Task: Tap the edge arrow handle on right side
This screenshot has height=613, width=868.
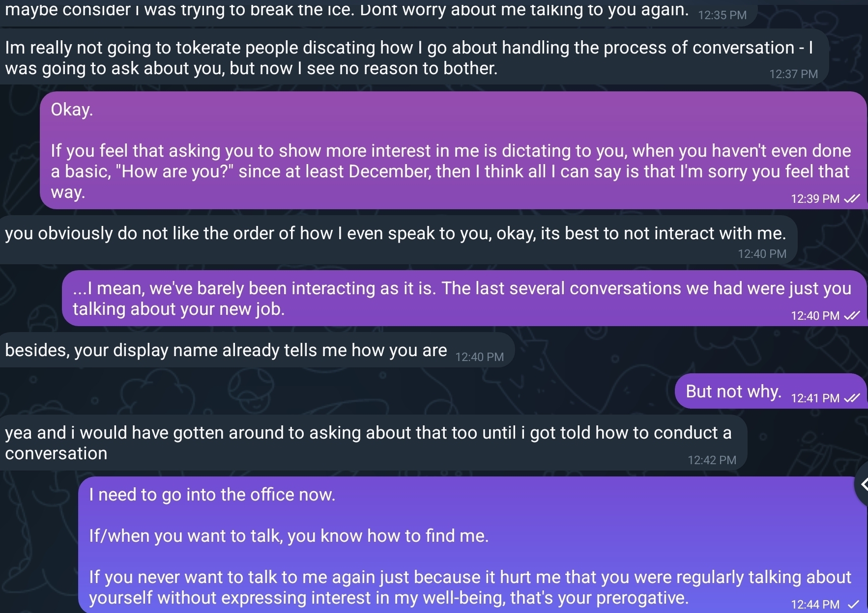Action: click(863, 485)
